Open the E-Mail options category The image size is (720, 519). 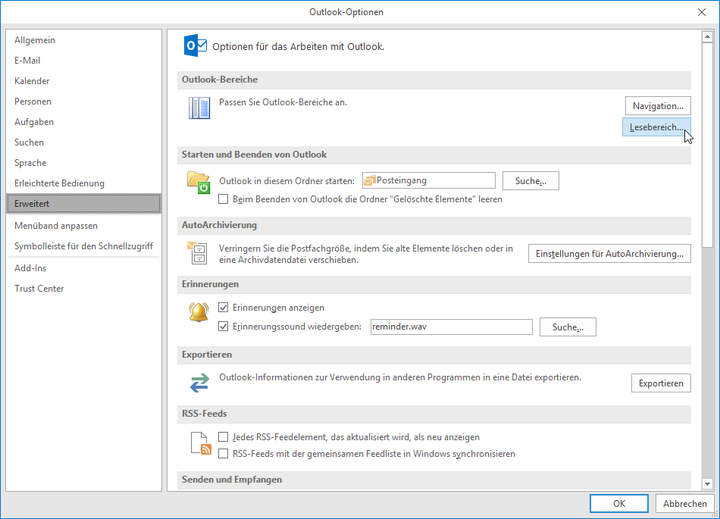[84, 61]
